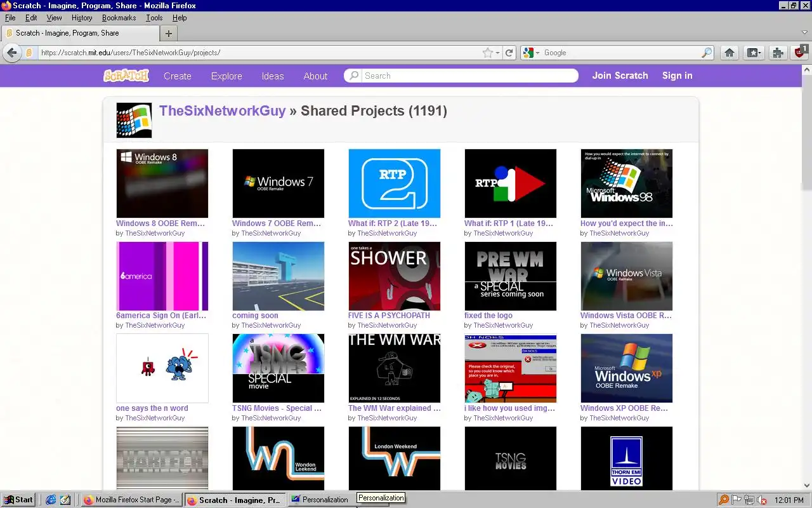This screenshot has width=812, height=508.
Task: Open the Help menu
Action: click(x=180, y=18)
